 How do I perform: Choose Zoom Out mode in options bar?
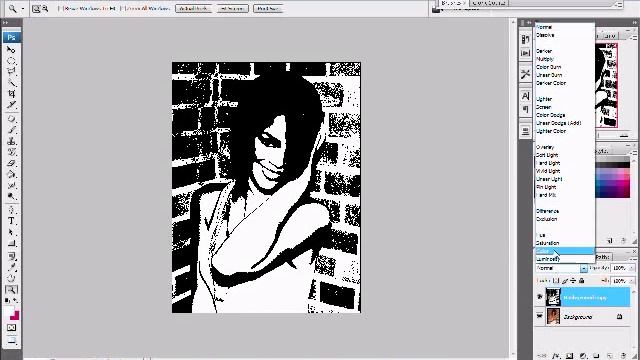[x=45, y=9]
